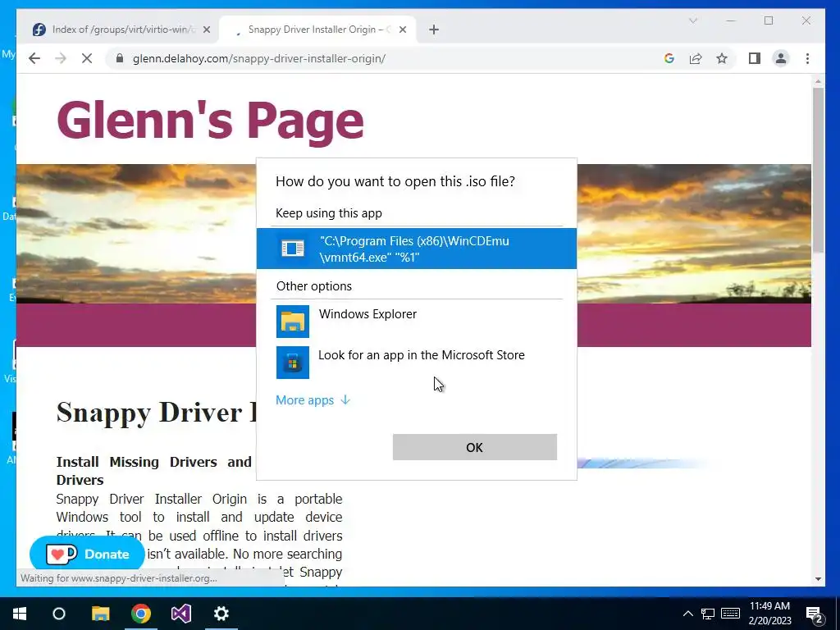Viewport: 840px width, 630px height.
Task: Click the browser back arrow
Action: pos(34,58)
